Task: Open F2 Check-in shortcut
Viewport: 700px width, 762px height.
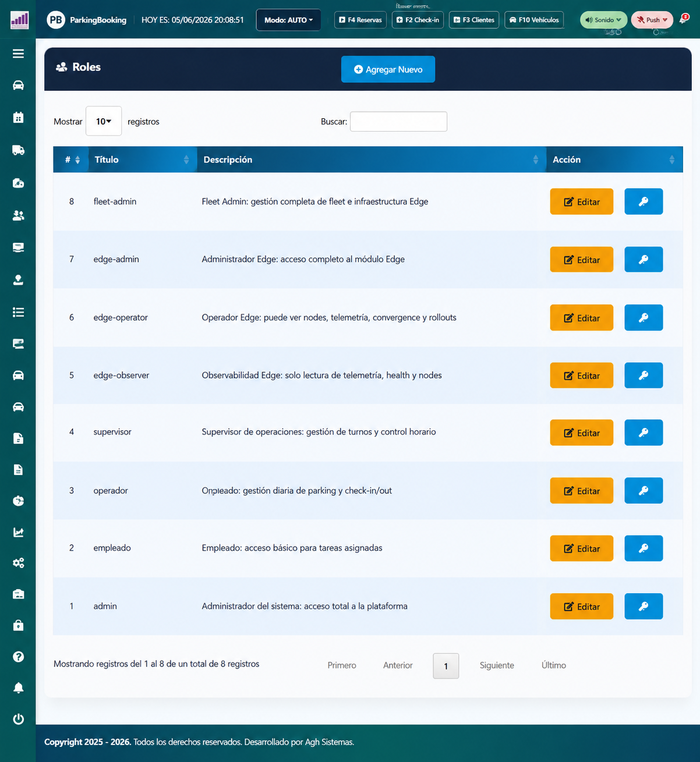Action: tap(418, 20)
